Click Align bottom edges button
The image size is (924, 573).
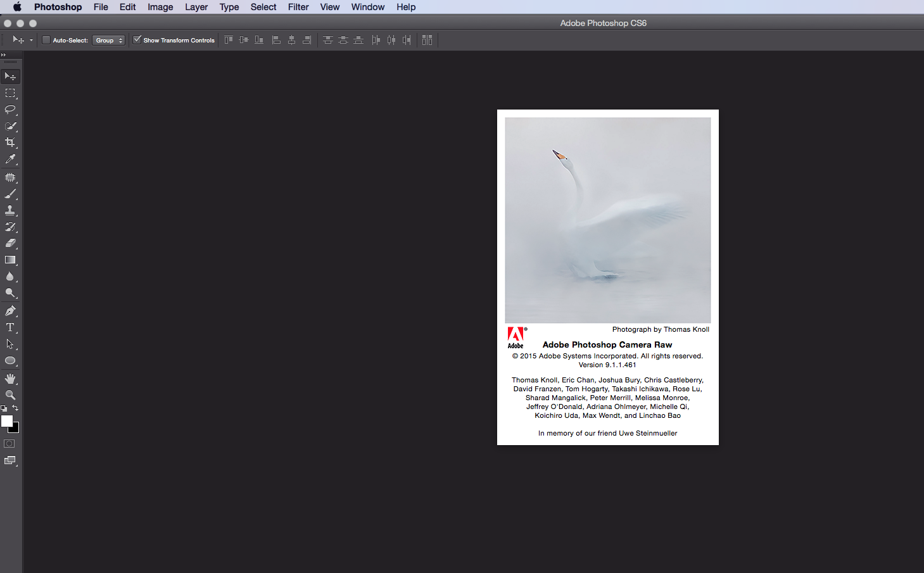(x=259, y=40)
